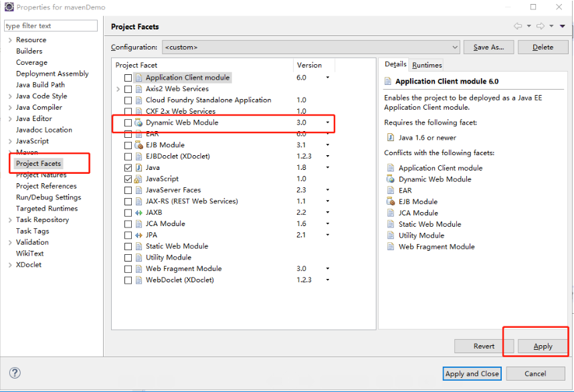The width and height of the screenshot is (574, 392).
Task: Click the Dynamic Web Module icon in conflicts list
Action: (391, 179)
